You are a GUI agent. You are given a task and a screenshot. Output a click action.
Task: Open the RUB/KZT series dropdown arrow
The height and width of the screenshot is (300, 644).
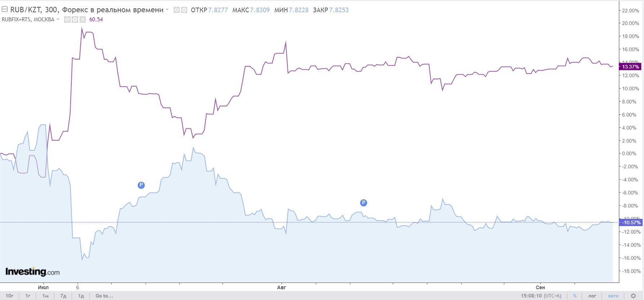coord(167,10)
